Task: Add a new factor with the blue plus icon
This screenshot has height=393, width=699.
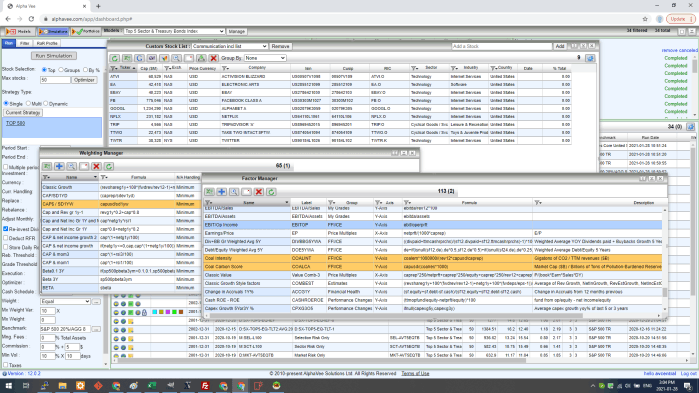Action: [x=222, y=192]
